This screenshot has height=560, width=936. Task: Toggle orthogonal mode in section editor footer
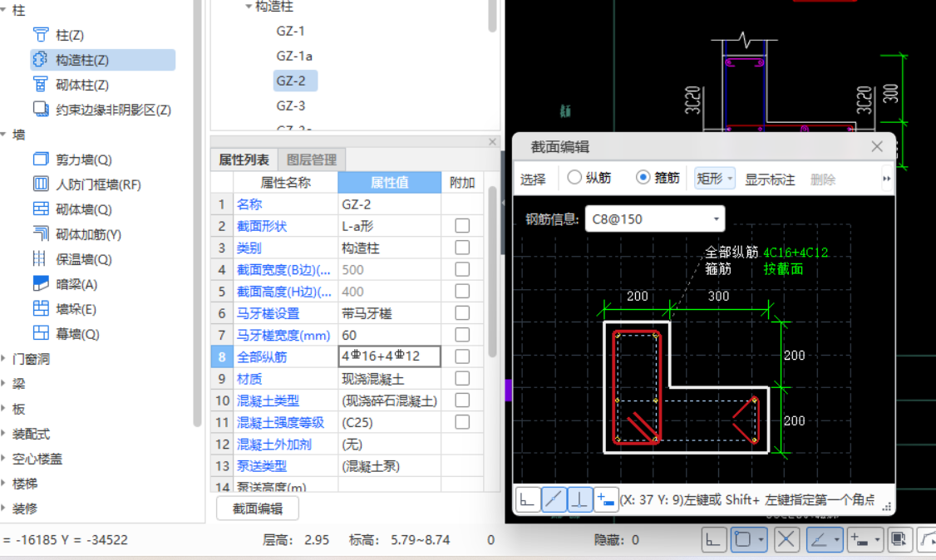click(x=528, y=500)
